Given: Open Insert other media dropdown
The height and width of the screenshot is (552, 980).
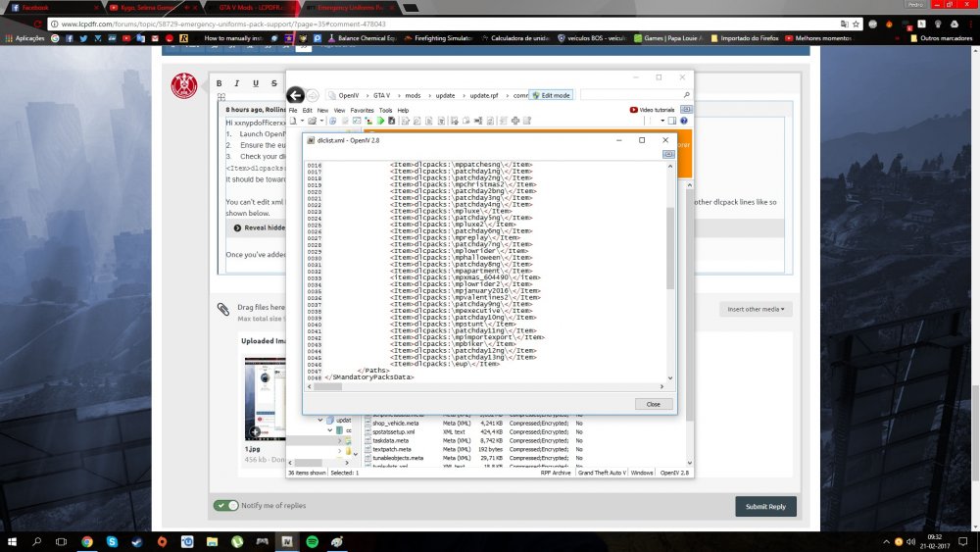Looking at the screenshot, I should 756,309.
